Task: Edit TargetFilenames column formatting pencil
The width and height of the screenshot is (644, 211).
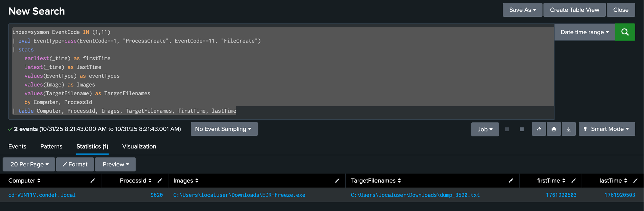Action: pos(511,181)
